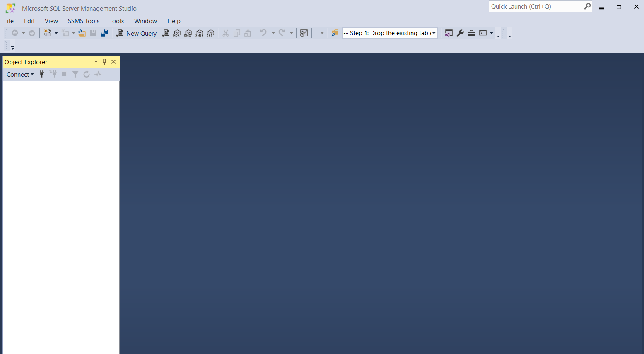Open the SSMS Tools menu
644x354 pixels.
click(84, 21)
